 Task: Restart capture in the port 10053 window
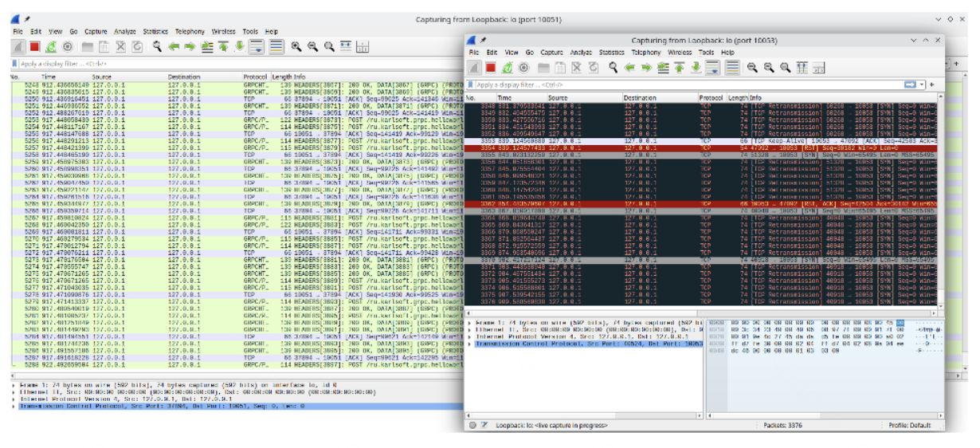(508, 68)
